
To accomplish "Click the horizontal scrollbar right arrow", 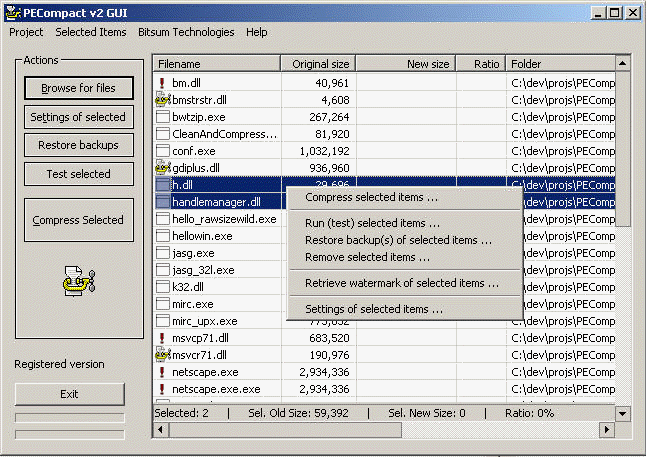I will coord(606,429).
